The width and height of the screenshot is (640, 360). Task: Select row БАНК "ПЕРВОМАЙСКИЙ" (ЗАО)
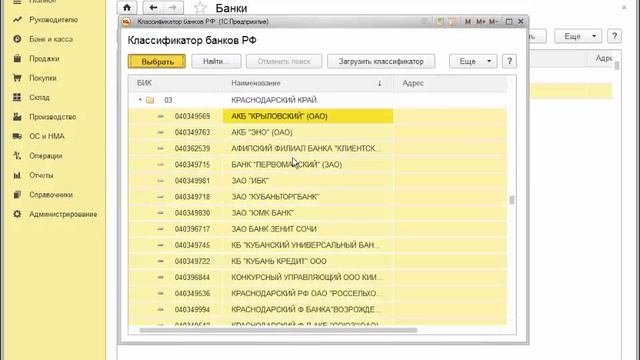(x=318, y=164)
